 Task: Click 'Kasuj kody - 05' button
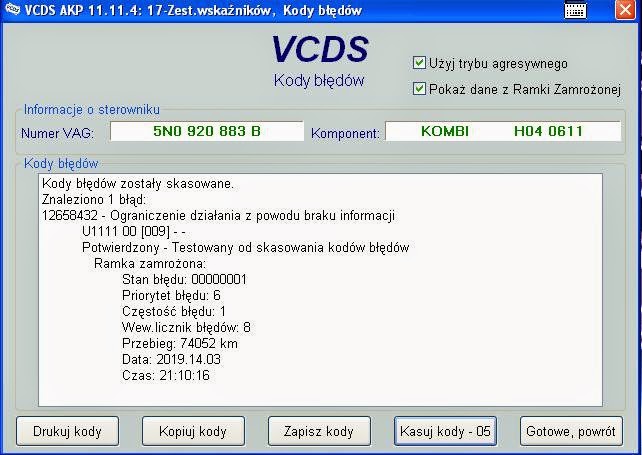(x=445, y=431)
